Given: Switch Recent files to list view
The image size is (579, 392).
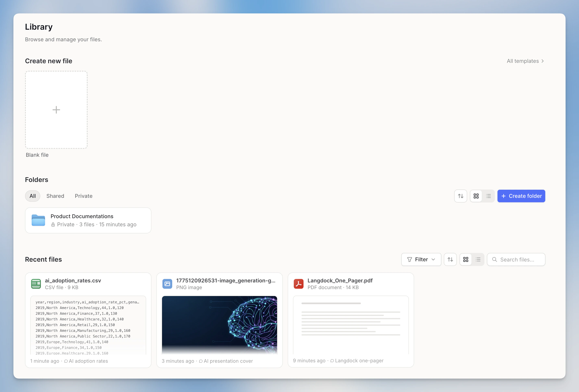Looking at the screenshot, I should pos(478,259).
